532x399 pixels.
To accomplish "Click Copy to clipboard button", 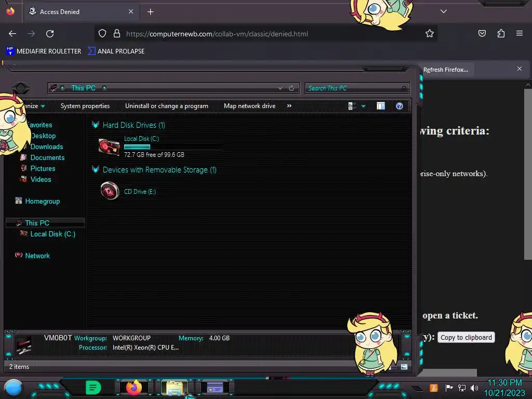I will [x=466, y=337].
